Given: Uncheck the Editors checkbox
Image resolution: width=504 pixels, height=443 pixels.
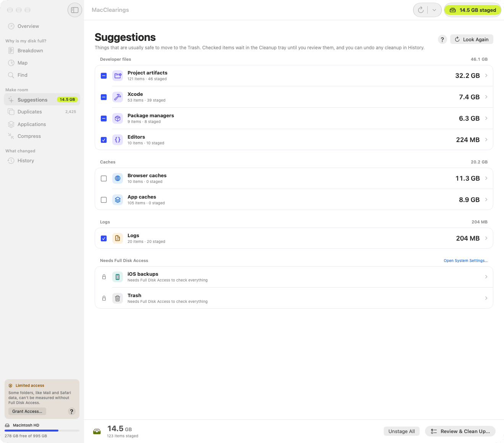Looking at the screenshot, I should [104, 140].
